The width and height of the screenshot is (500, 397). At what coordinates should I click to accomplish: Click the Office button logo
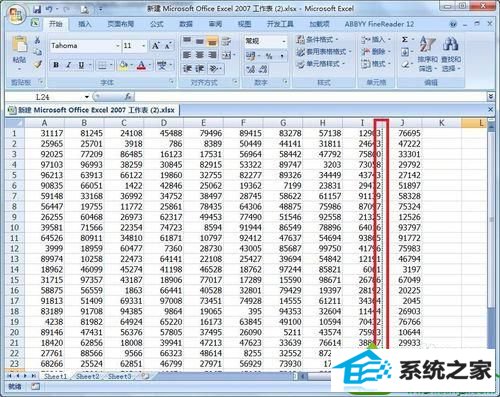[16, 14]
